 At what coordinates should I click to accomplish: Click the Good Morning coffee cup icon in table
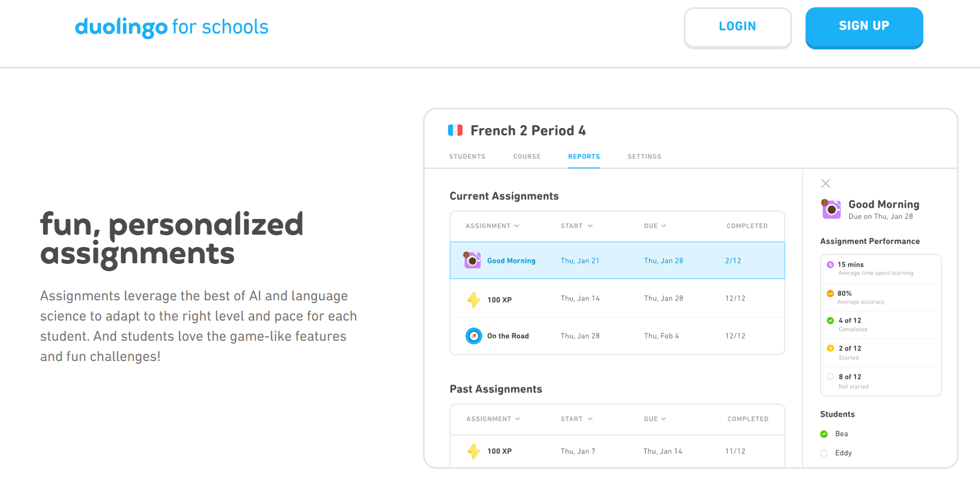tap(472, 261)
